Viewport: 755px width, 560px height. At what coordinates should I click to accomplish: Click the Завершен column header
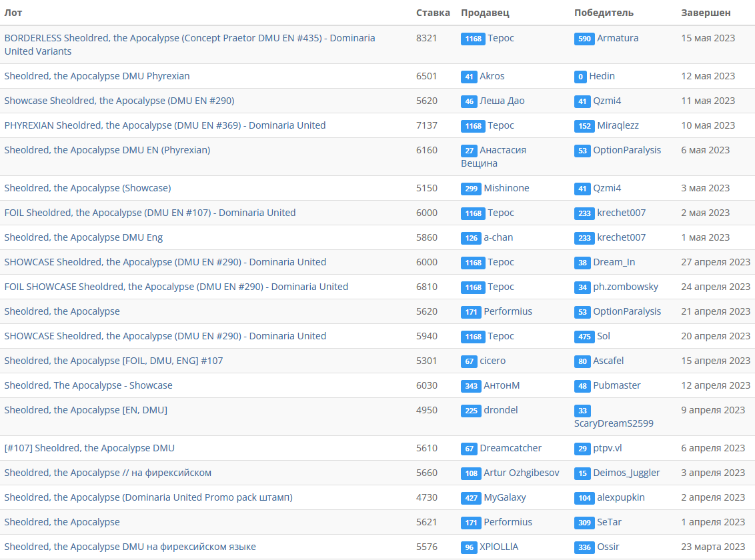[706, 13]
